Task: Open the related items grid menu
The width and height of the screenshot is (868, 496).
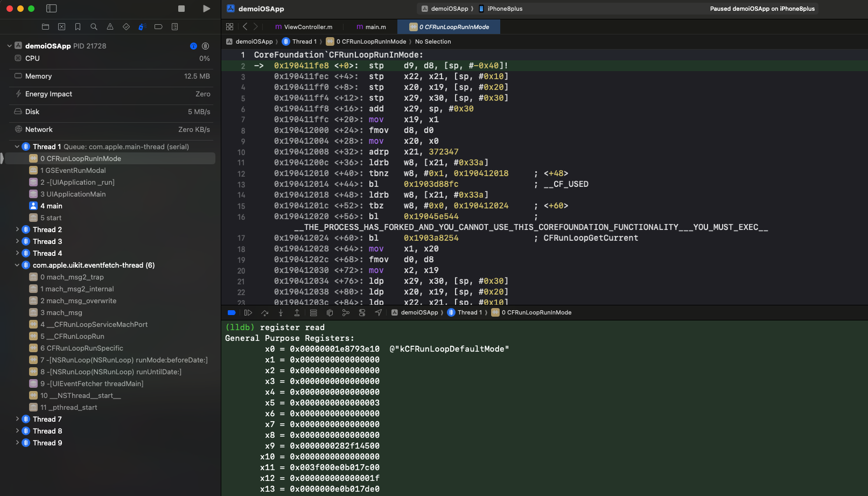Action: pos(230,27)
